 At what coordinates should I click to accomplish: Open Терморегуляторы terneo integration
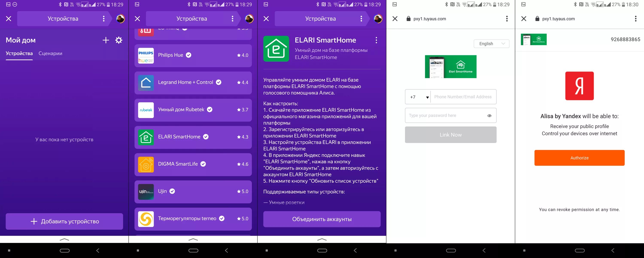pos(193,218)
